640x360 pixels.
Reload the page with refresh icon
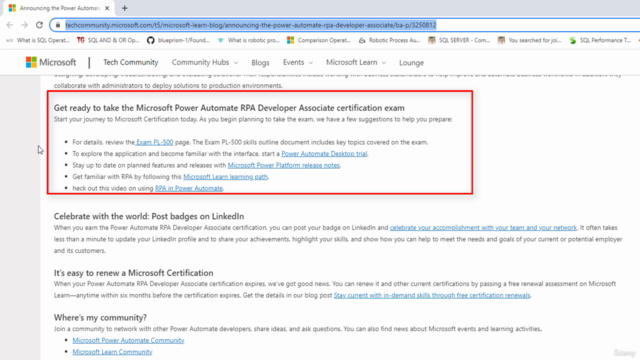pyautogui.click(x=39, y=25)
